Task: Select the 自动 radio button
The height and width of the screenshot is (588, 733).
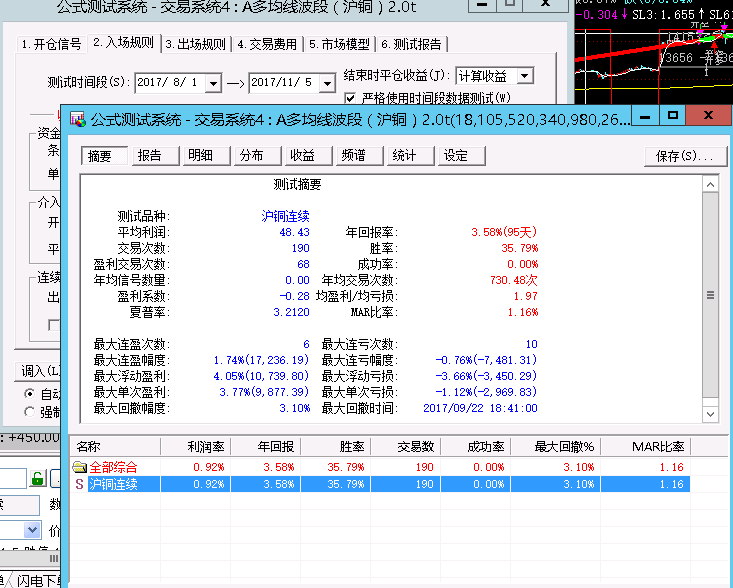Action: 29,394
